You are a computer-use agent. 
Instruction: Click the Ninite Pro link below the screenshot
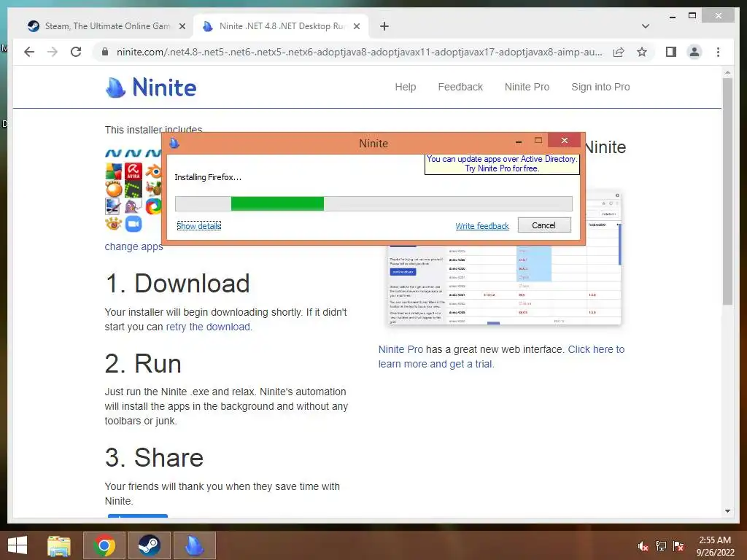point(400,349)
